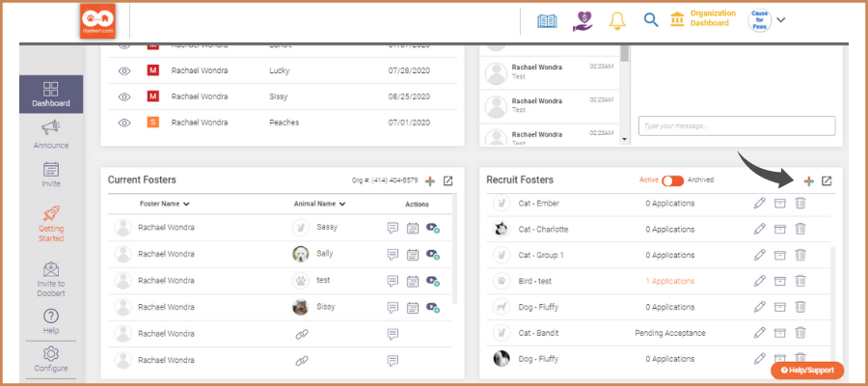
Task: Toggle Active/Archived switch in Recruit Fosters
Action: pyautogui.click(x=673, y=180)
